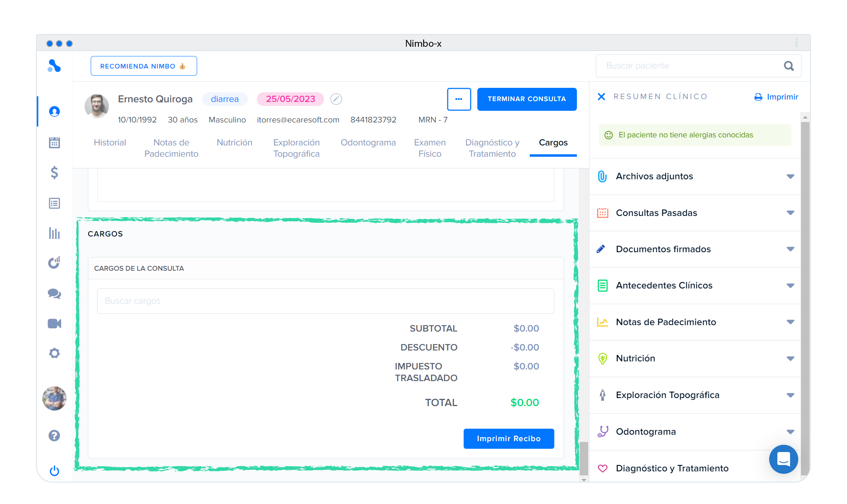847x504 pixels.
Task: Open the video camera sidebar icon
Action: pyautogui.click(x=54, y=324)
